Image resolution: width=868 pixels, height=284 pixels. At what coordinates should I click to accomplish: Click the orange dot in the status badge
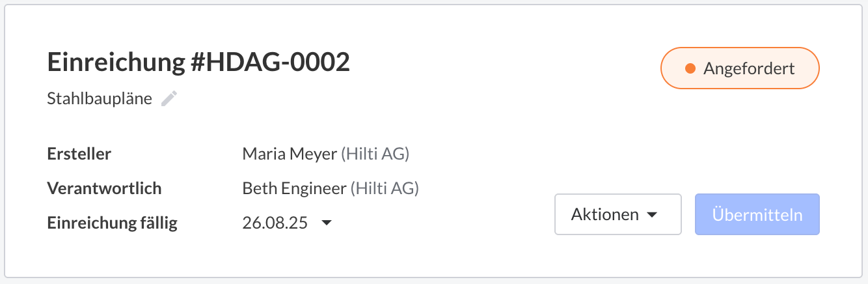(x=690, y=68)
